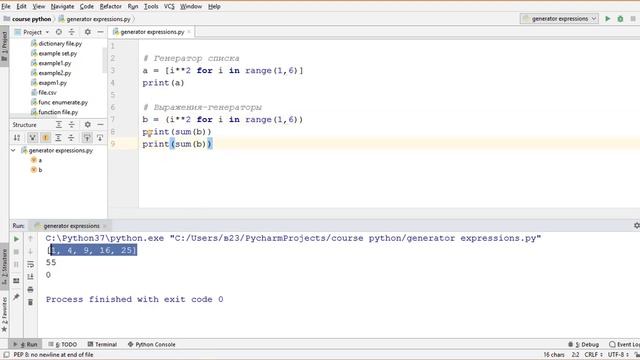Image resolution: width=640 pixels, height=360 pixels.
Task: Sort Structure items alphabetically
Action: pos(17,138)
